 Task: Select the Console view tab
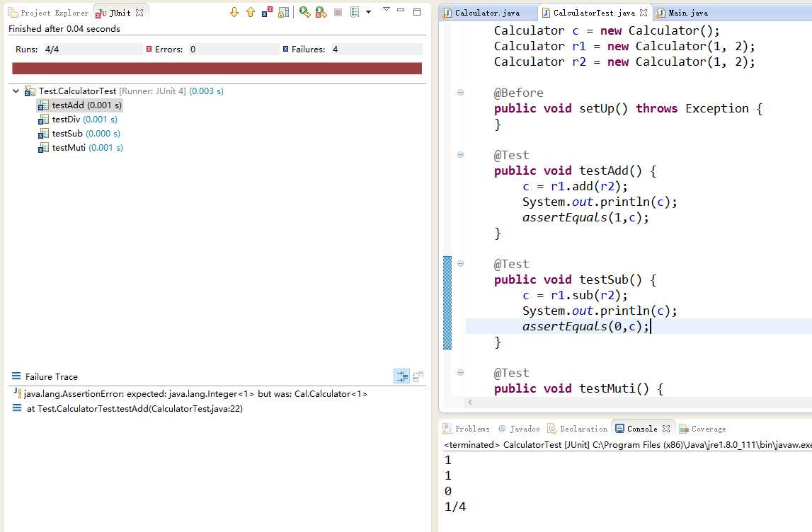(x=636, y=429)
